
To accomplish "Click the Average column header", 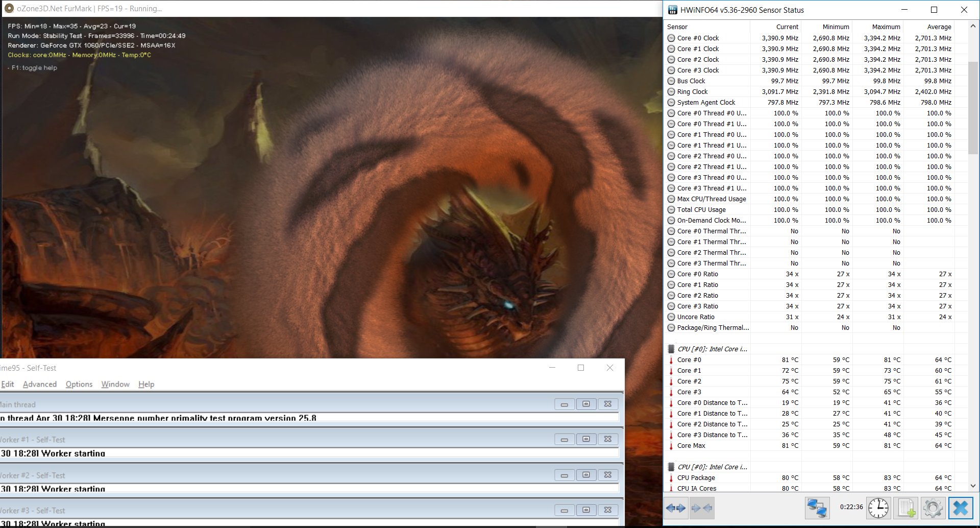I will pos(929,27).
